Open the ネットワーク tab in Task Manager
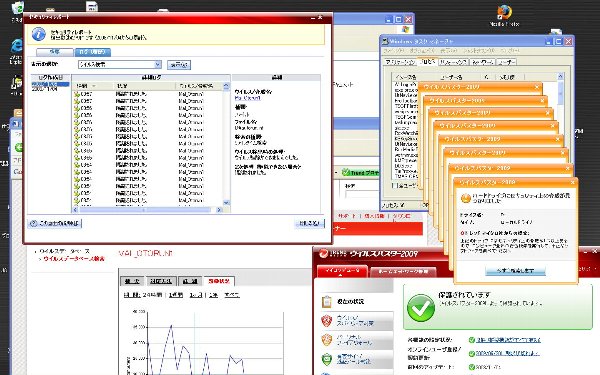Screen dimensions: 600x375 coord(483,62)
